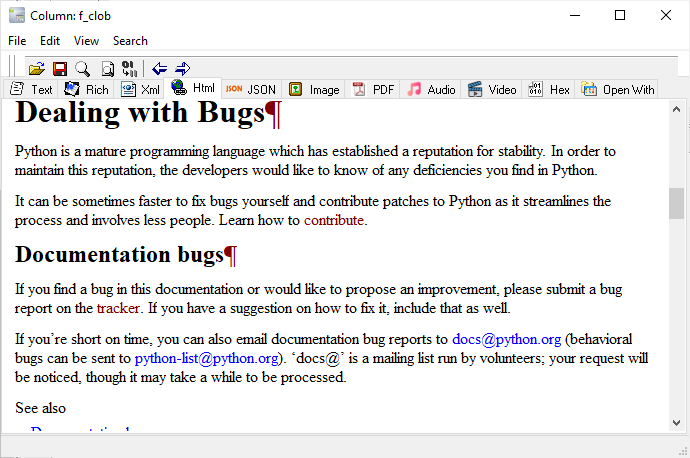Click the binary replace toolbar icon

pyautogui.click(x=129, y=69)
